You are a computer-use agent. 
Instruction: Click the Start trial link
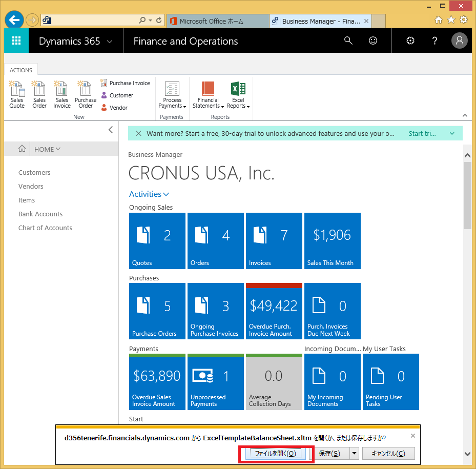coord(422,133)
